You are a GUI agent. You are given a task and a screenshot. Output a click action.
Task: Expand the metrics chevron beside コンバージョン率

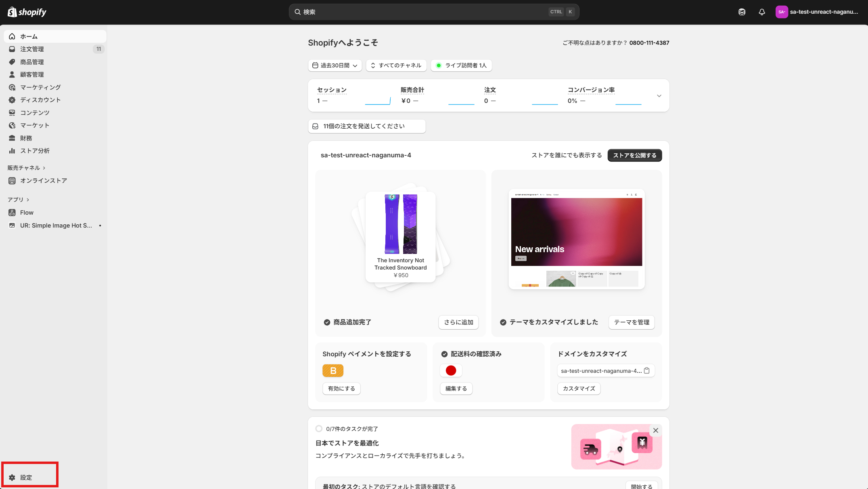point(659,96)
